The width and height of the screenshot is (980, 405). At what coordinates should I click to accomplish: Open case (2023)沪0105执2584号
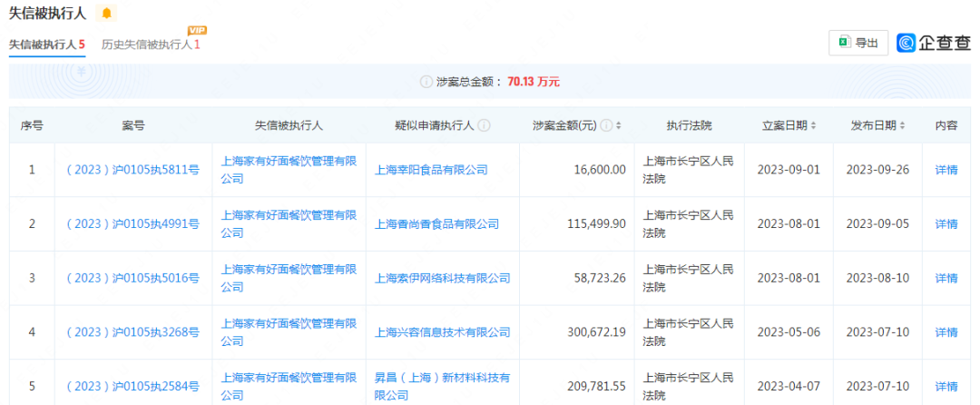click(x=133, y=387)
